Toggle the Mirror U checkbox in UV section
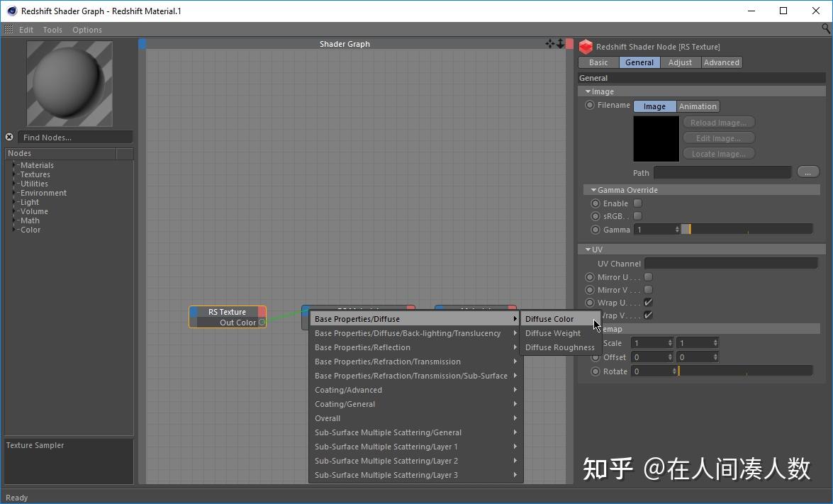 pyautogui.click(x=647, y=276)
